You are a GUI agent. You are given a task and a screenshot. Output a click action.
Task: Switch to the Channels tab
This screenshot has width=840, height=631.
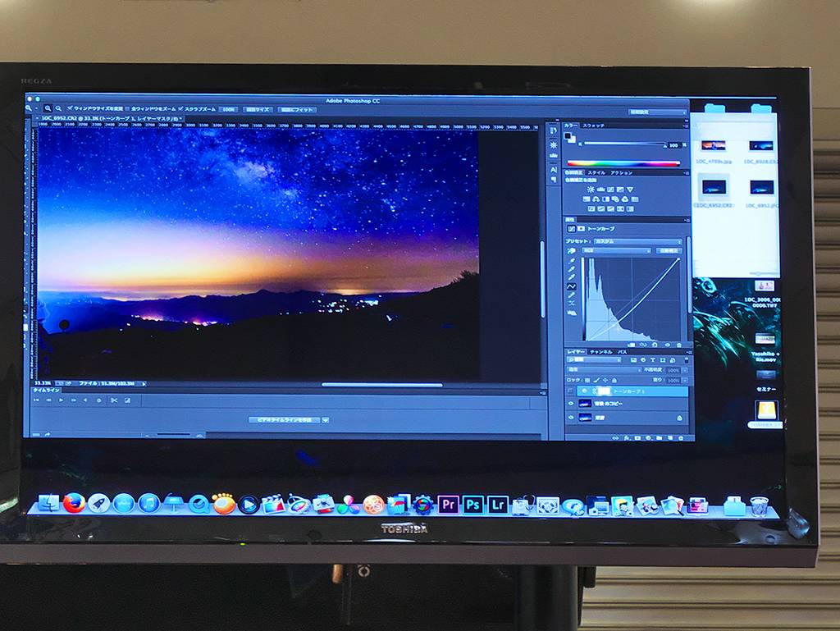[601, 352]
